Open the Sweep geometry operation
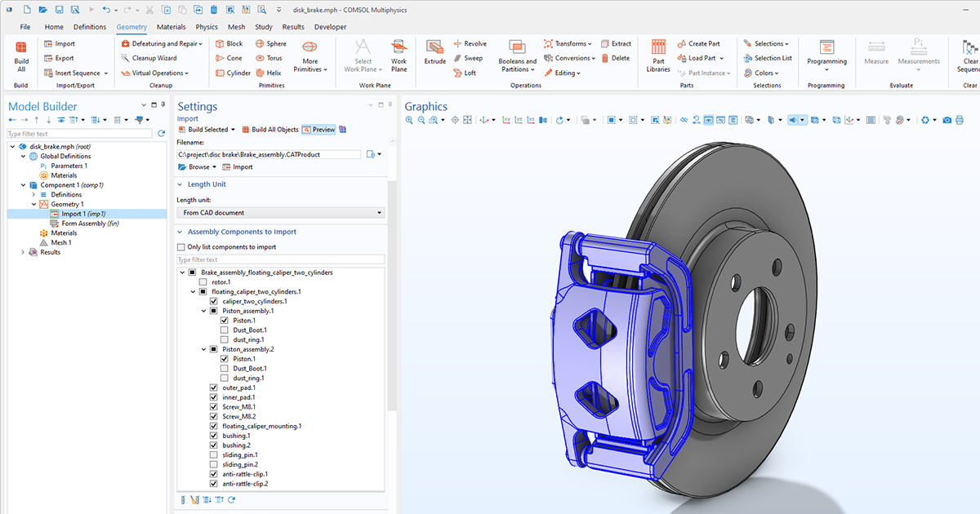980x514 pixels. click(470, 58)
